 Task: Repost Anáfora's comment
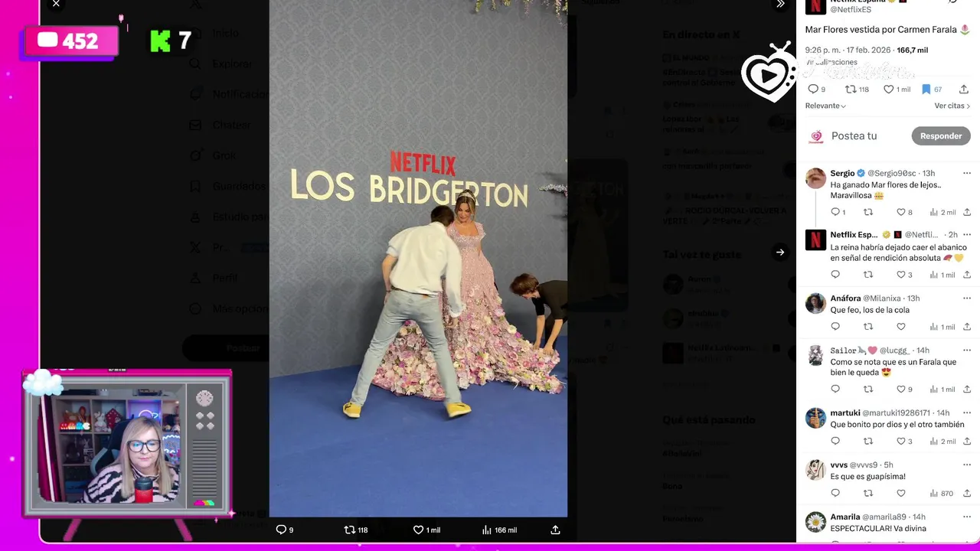[868, 327]
